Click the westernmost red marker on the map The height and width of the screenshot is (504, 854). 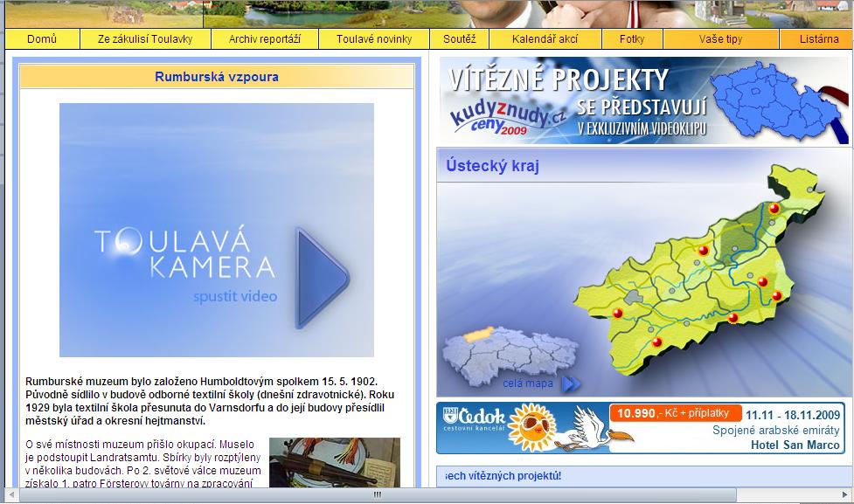(x=617, y=313)
